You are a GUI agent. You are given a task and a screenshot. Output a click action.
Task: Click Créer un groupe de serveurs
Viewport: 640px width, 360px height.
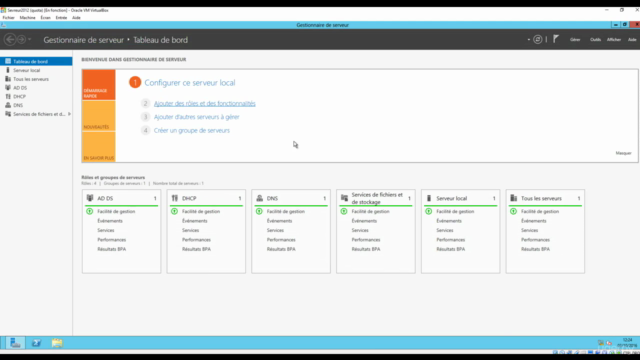pyautogui.click(x=191, y=131)
